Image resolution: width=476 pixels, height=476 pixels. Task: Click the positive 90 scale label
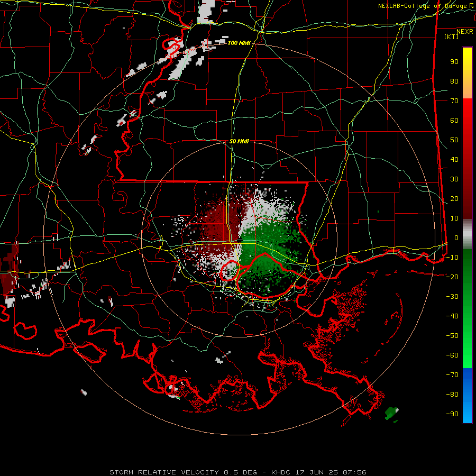(x=454, y=62)
